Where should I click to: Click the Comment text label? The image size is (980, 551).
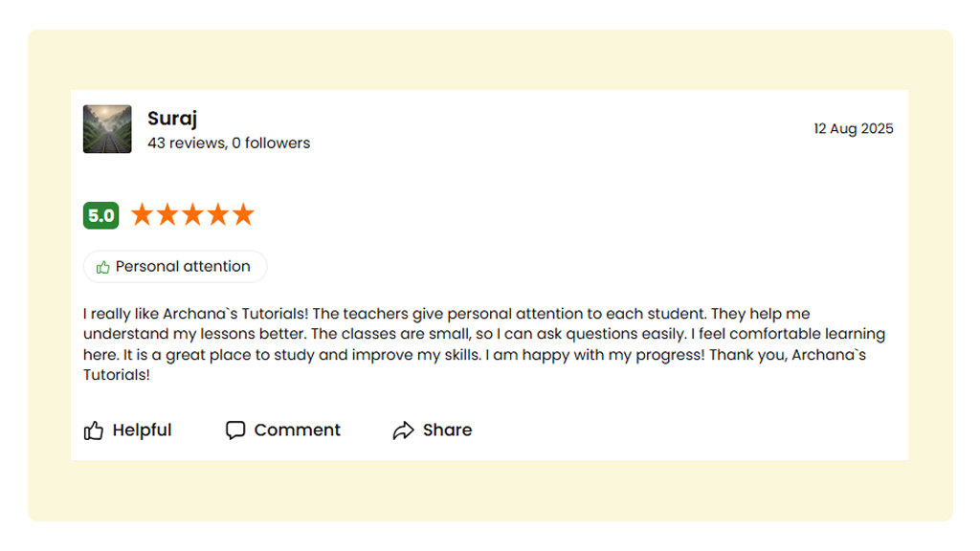(297, 430)
